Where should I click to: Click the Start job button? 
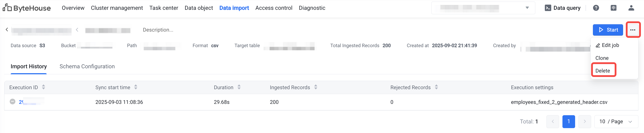coord(608,30)
